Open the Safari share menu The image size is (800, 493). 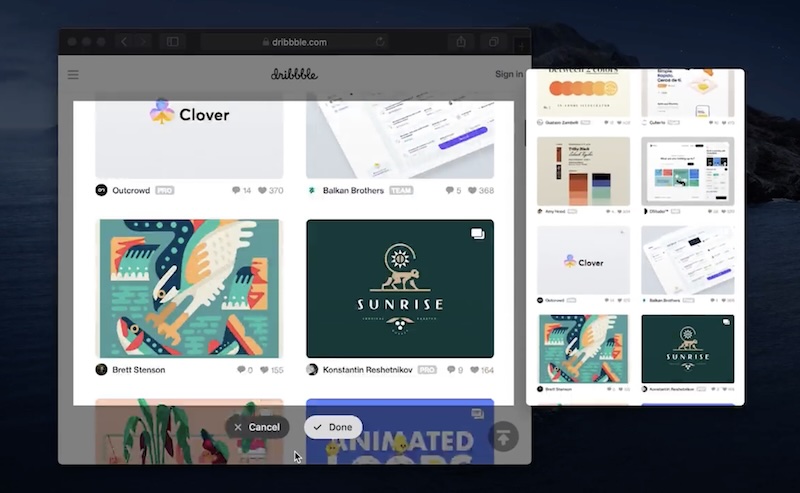point(461,41)
